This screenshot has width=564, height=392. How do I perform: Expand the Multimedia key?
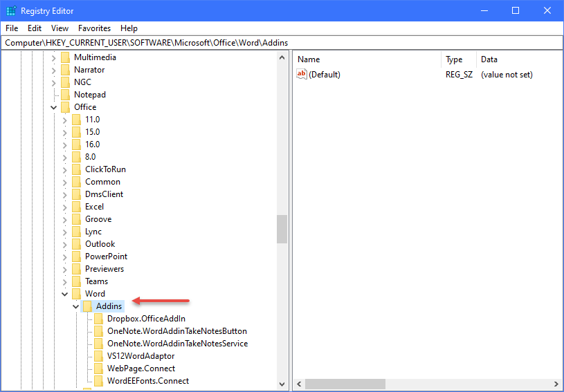pos(53,57)
